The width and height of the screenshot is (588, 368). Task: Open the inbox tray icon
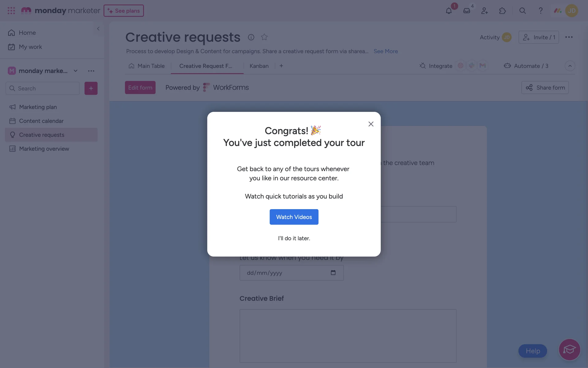(466, 11)
